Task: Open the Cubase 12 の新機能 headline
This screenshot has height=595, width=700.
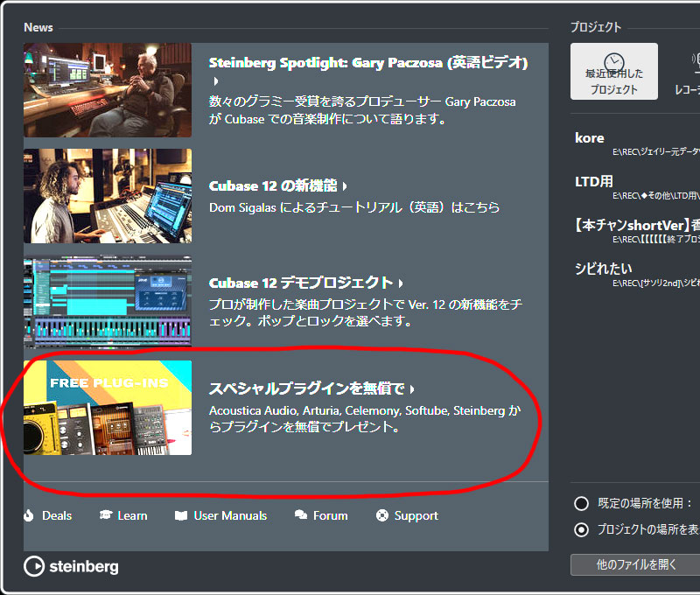Action: pyautogui.click(x=273, y=185)
